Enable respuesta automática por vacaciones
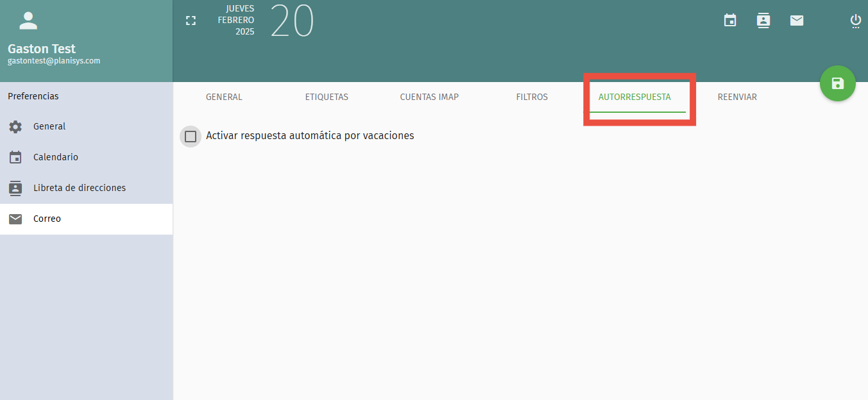 (x=190, y=136)
